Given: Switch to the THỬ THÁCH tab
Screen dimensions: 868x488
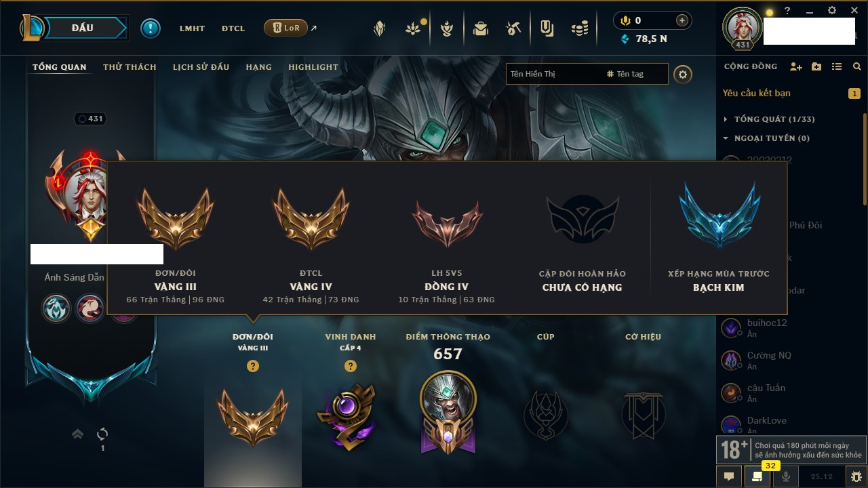Looking at the screenshot, I should point(130,67).
